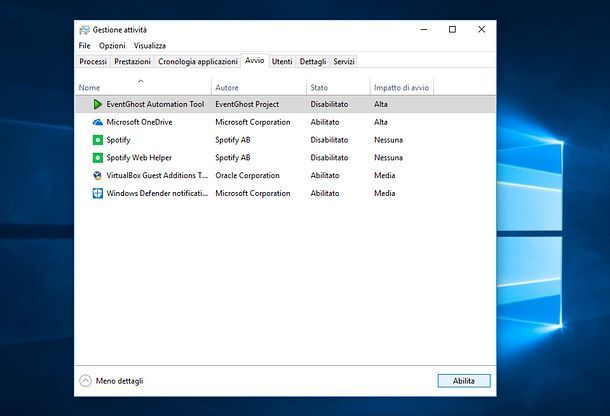Click Spotify AB in Spotify Web Helper row
Viewport: 610px width, 416px height.
pyautogui.click(x=233, y=158)
